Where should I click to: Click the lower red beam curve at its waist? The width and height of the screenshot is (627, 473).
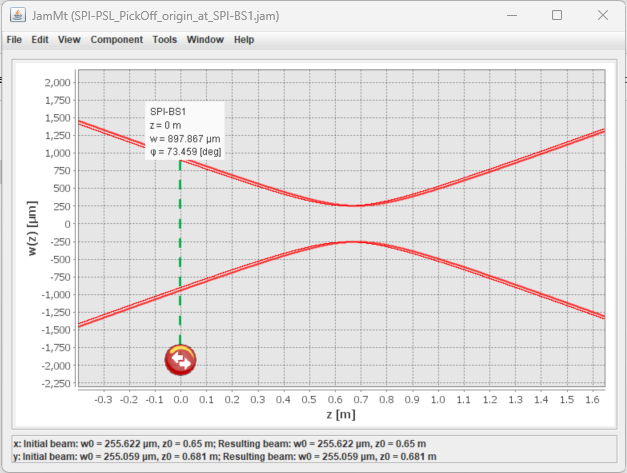tap(354, 242)
